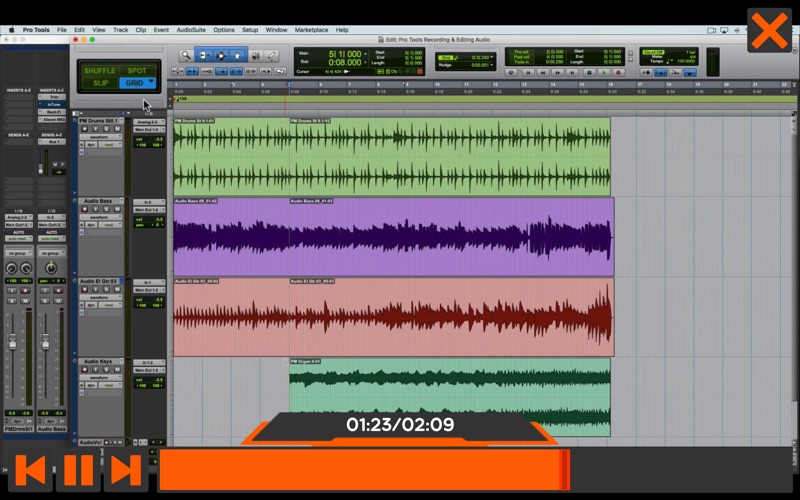Open the Track menu
This screenshot has width=800, height=500.
(120, 30)
